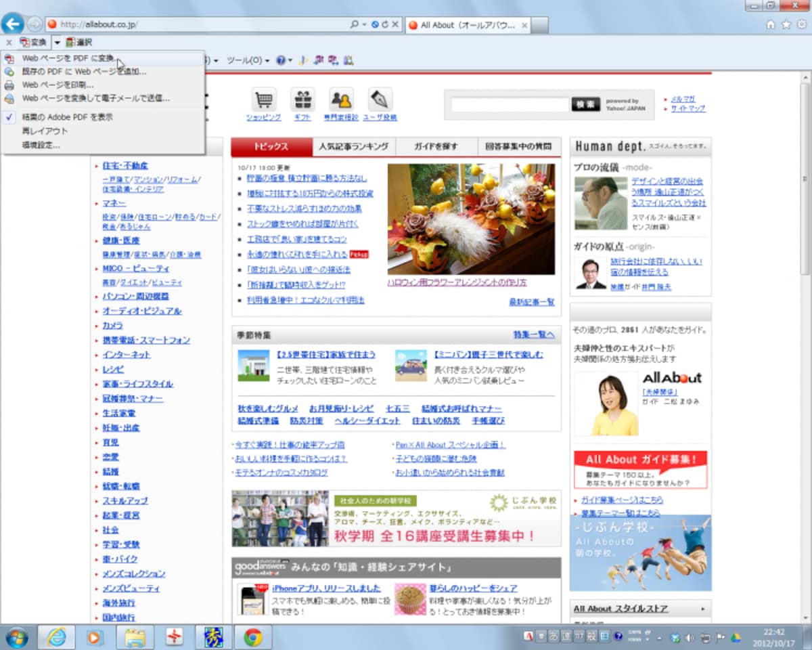
Task: Choose Web ページを変換して電子メールで送信
Action: [x=103, y=98]
